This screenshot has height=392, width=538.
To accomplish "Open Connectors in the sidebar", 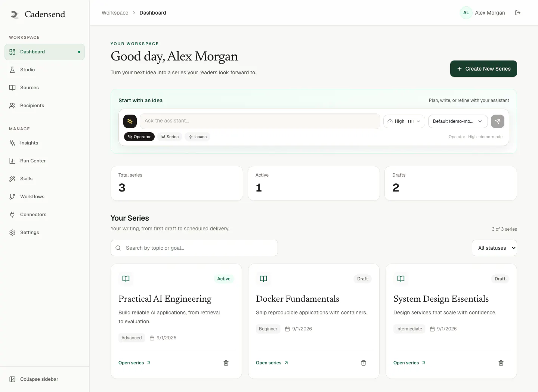I will (44, 215).
